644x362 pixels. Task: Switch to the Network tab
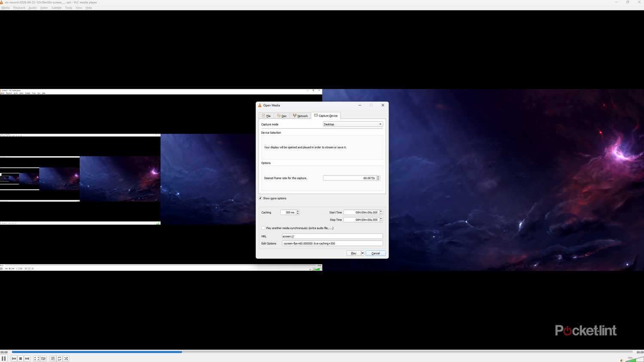[x=300, y=116]
